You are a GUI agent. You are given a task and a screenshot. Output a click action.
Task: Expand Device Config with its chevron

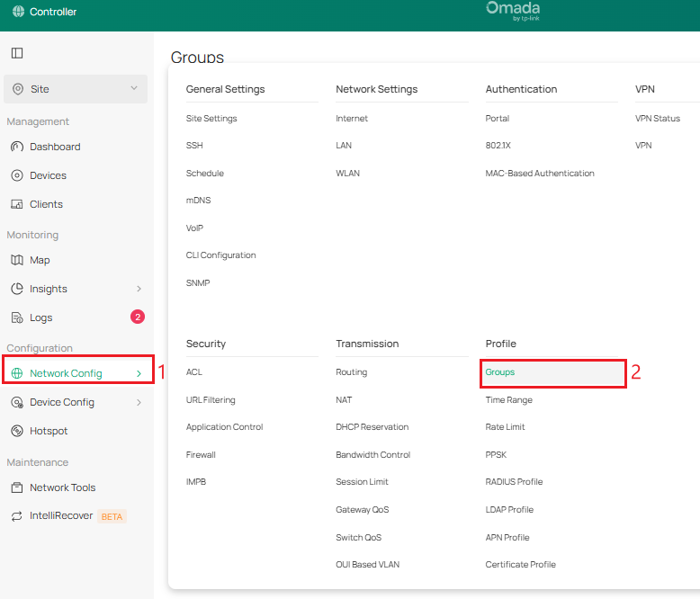139,402
